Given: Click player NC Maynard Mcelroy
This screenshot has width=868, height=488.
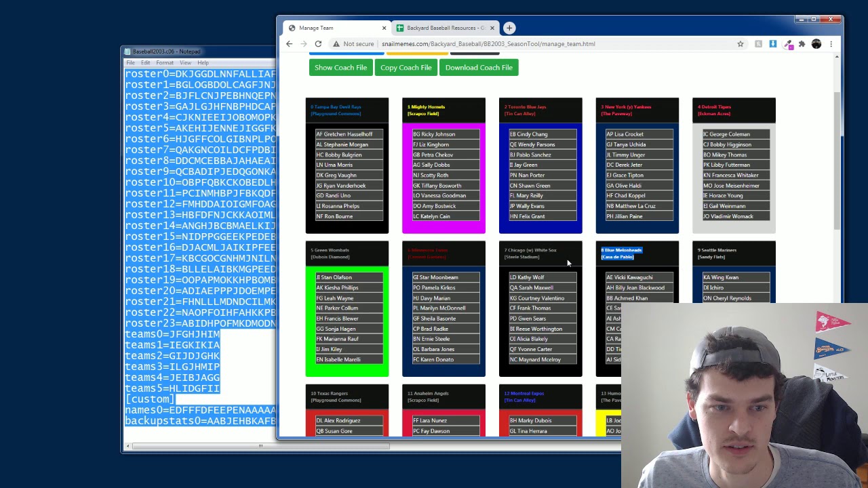Looking at the screenshot, I should (x=542, y=359).
